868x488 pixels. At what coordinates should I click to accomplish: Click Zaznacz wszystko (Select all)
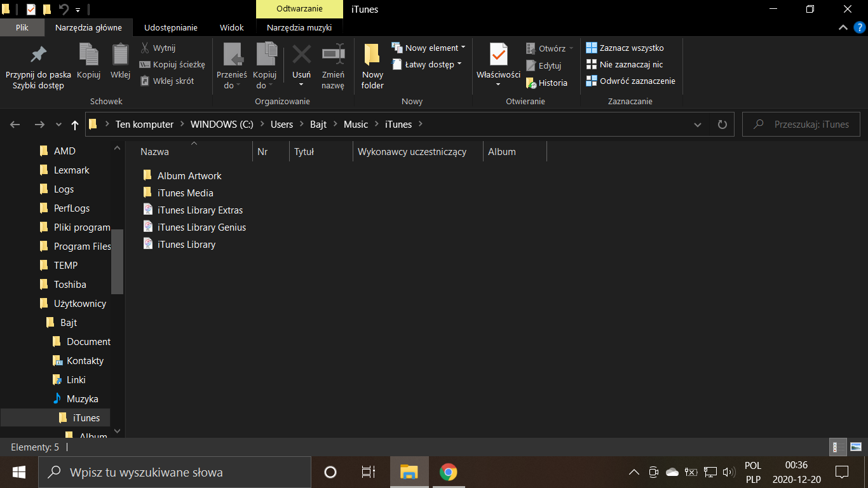(x=625, y=48)
